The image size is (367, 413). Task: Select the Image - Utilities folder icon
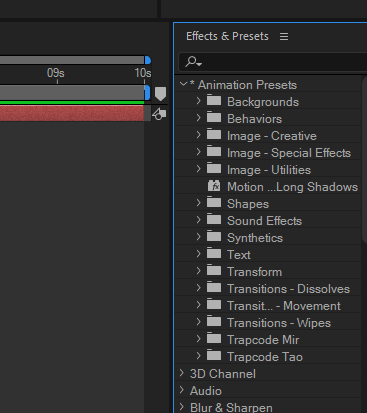tap(214, 168)
